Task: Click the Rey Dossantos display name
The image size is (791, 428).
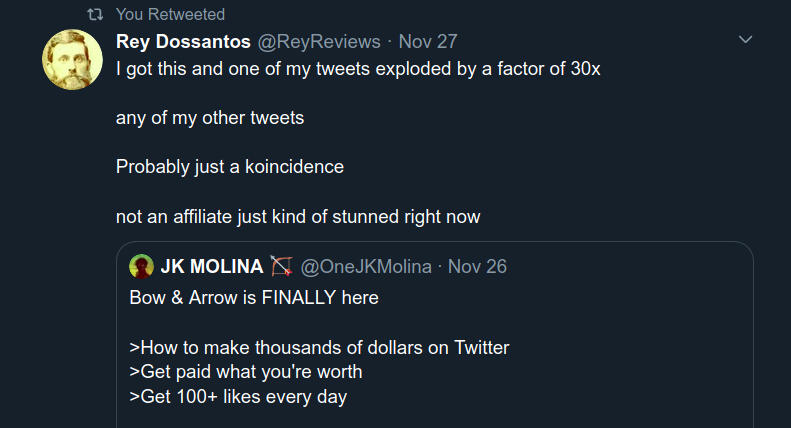Action: [183, 42]
